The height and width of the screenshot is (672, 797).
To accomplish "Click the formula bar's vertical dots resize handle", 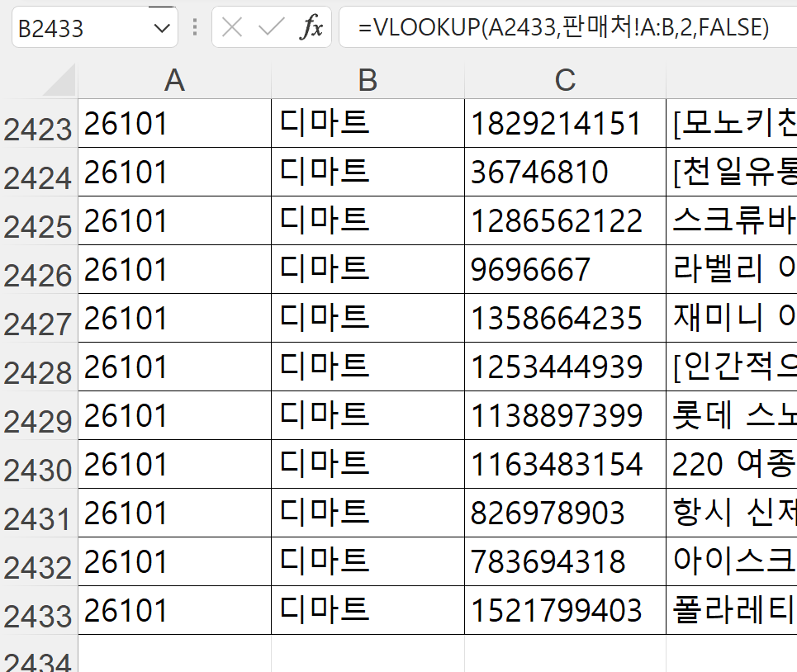I will pyautogui.click(x=195, y=27).
